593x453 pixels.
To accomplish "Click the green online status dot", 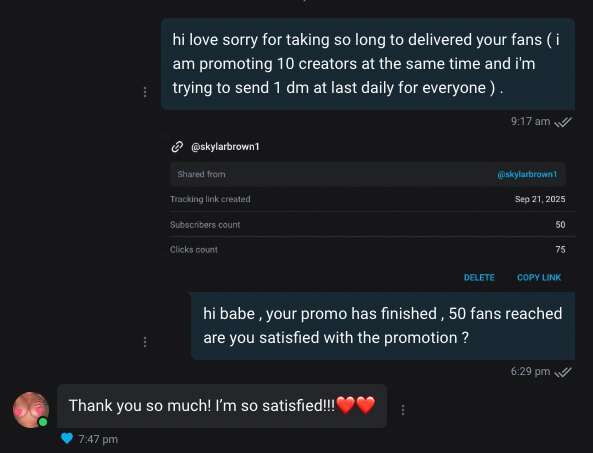I will (x=43, y=422).
